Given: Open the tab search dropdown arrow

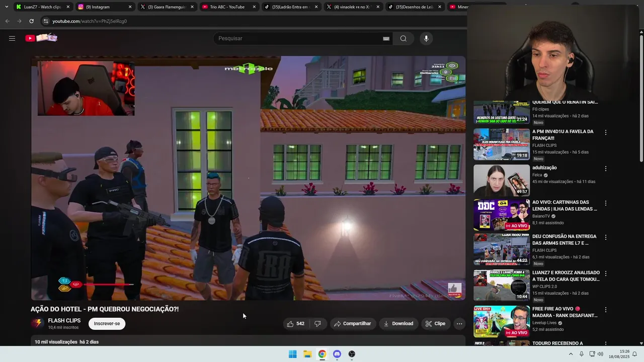Looking at the screenshot, I should (x=6, y=7).
